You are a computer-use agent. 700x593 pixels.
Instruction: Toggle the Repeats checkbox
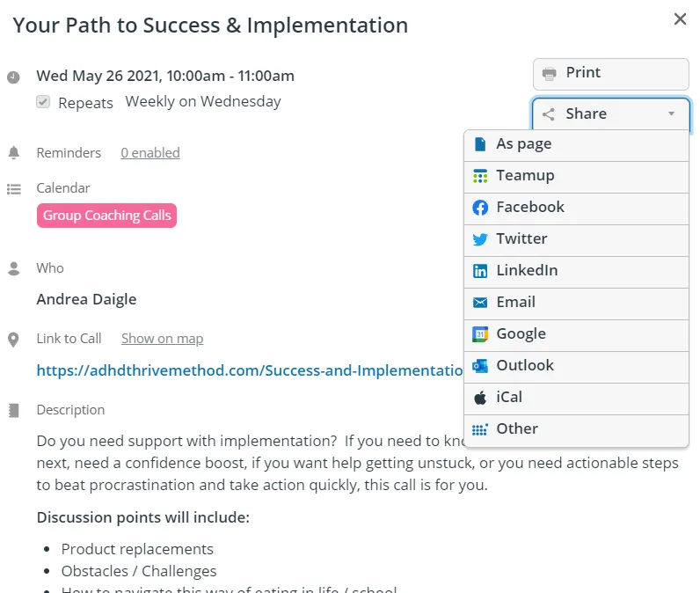(x=43, y=102)
